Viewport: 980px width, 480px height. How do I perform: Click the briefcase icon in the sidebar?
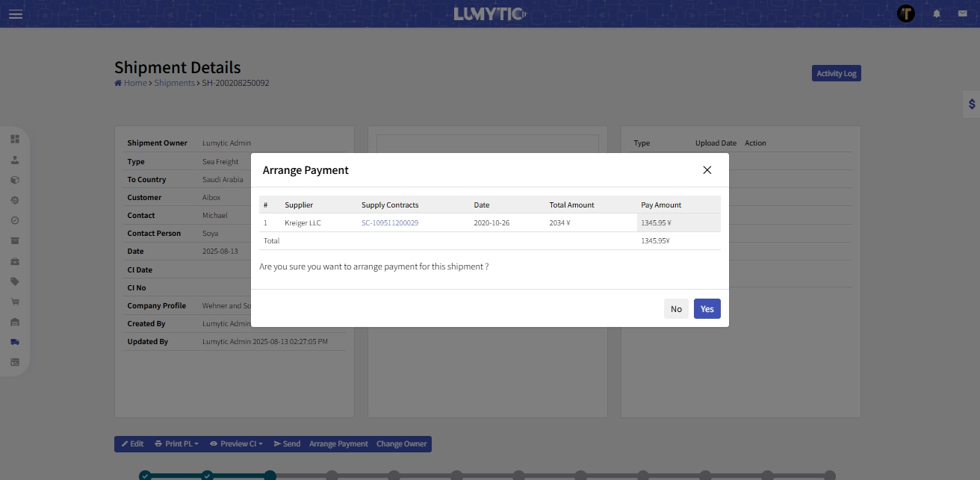point(15,260)
